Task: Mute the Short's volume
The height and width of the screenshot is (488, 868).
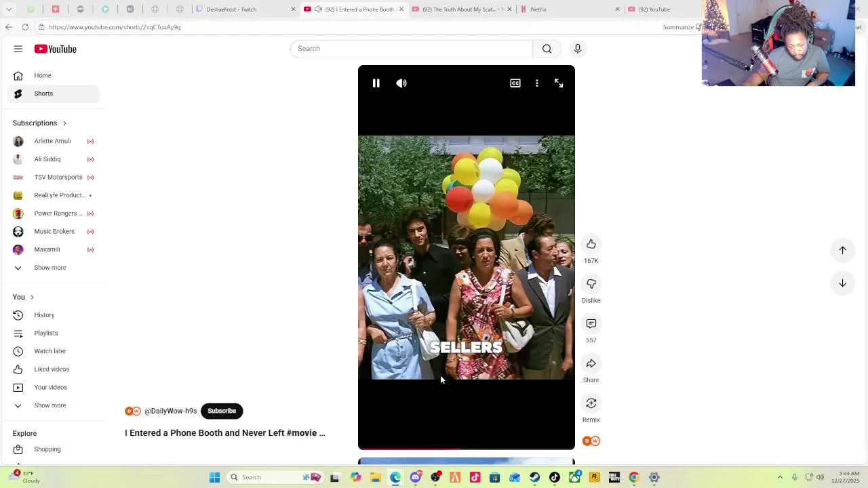Action: pos(401,83)
